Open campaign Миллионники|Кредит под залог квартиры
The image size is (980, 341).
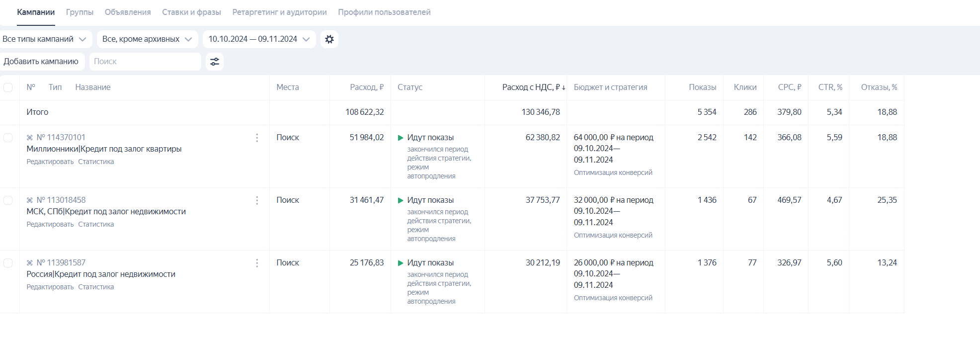pyautogui.click(x=104, y=149)
